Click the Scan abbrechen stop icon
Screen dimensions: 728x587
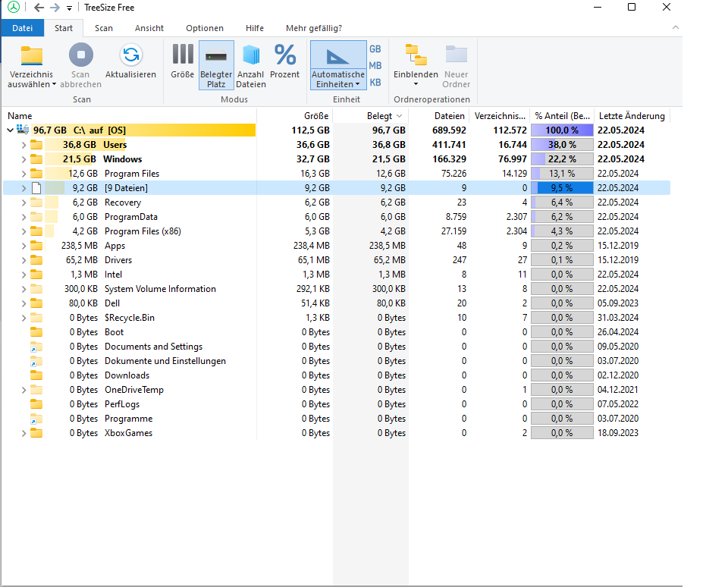coord(81,55)
